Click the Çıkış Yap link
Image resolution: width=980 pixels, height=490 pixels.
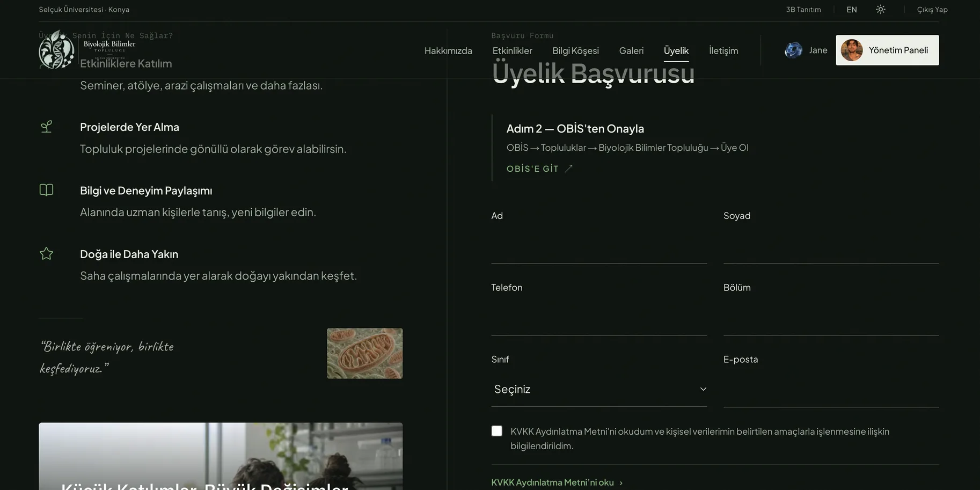point(932,10)
